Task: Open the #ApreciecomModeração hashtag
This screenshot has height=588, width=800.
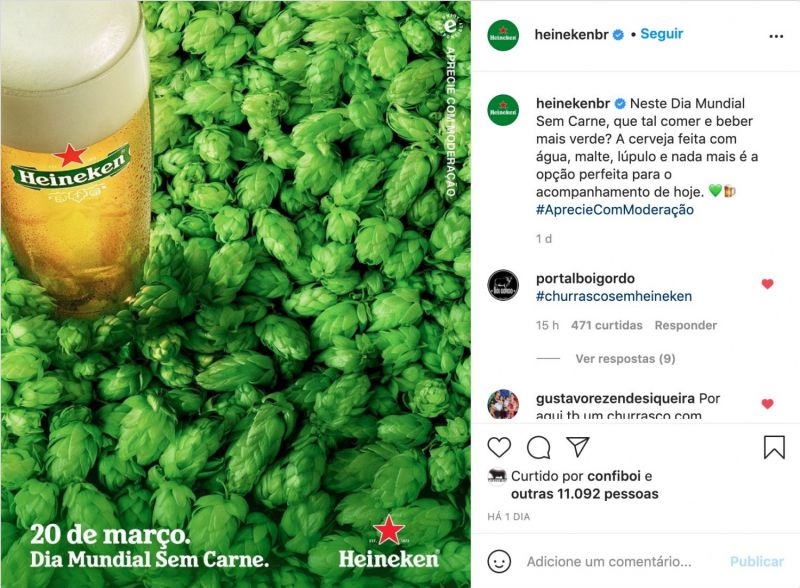Action: [x=614, y=210]
